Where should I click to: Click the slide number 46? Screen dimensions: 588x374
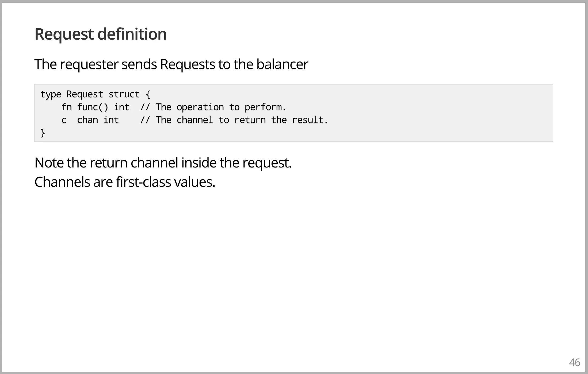tap(574, 362)
